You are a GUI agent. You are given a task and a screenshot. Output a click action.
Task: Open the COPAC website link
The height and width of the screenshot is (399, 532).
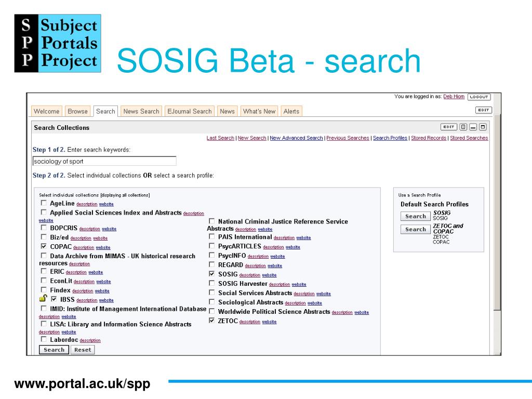[x=103, y=248]
